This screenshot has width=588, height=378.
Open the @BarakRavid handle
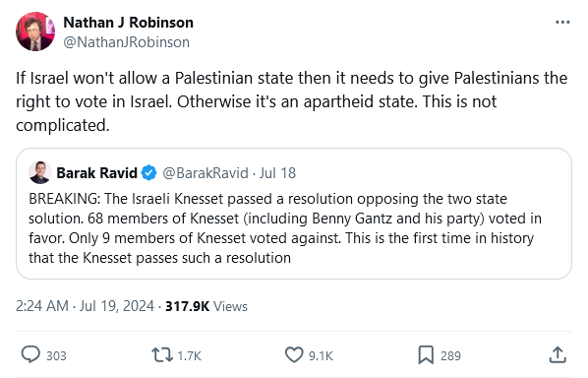pyautogui.click(x=206, y=173)
